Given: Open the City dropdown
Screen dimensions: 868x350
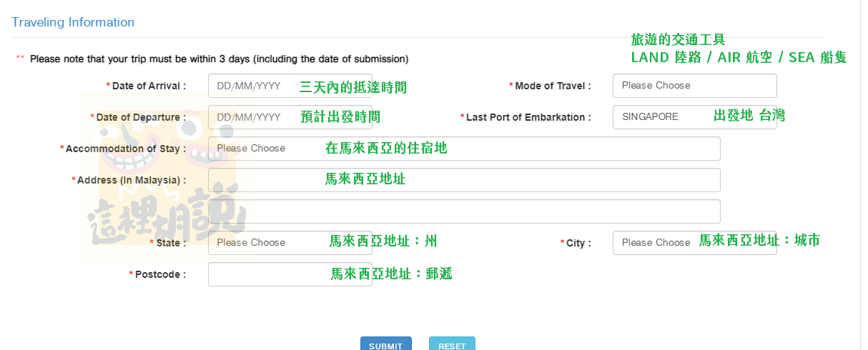Looking at the screenshot, I should [694, 243].
